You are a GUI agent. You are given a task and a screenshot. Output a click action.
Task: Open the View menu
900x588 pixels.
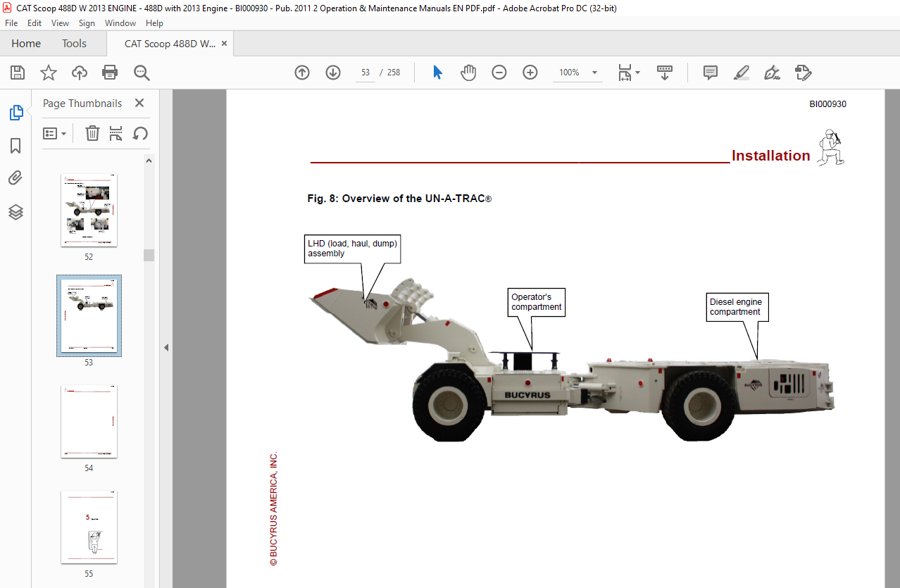(61, 23)
